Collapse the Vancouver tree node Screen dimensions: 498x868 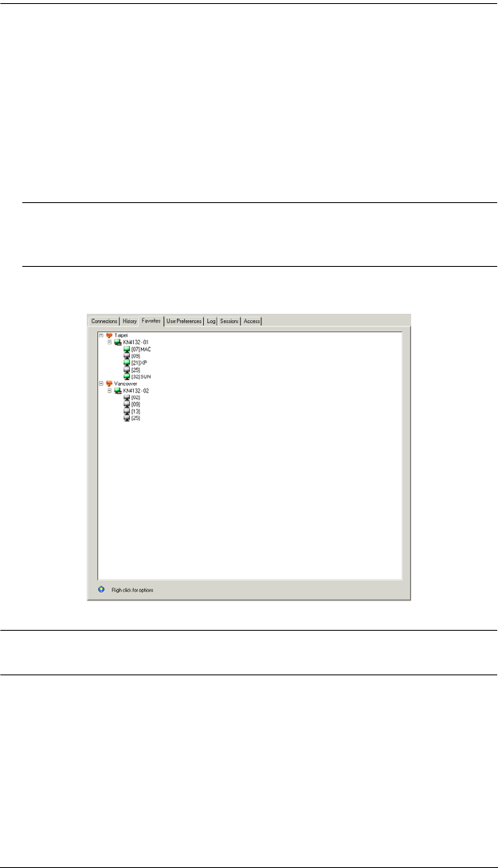[x=100, y=383]
